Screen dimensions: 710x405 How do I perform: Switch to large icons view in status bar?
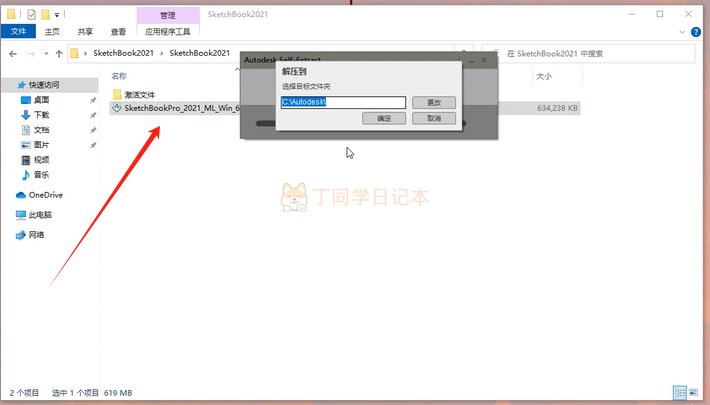pyautogui.click(x=693, y=392)
